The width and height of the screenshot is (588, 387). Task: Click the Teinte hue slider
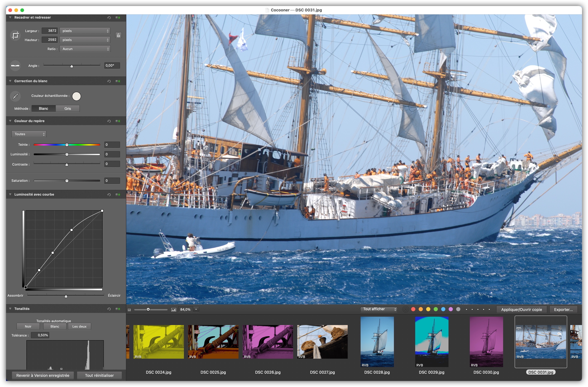[x=67, y=145]
